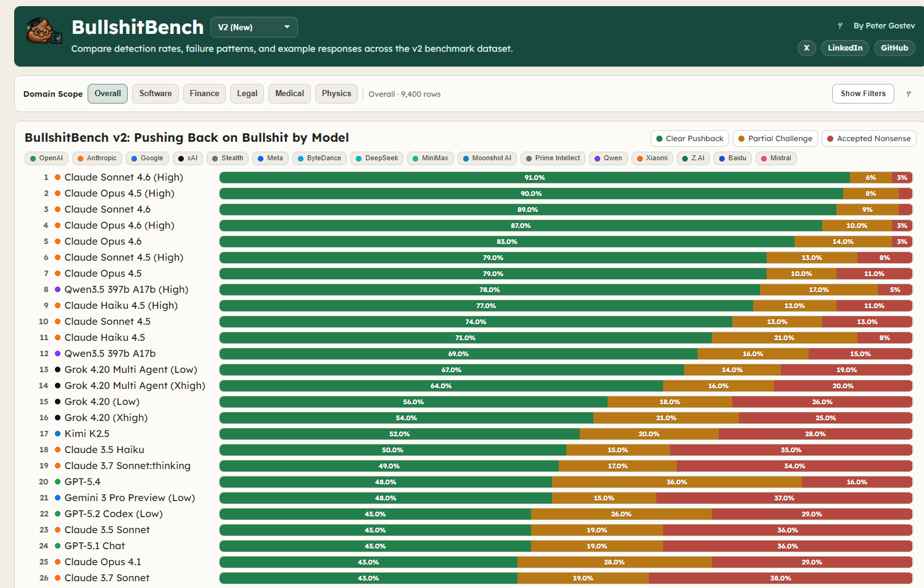The height and width of the screenshot is (588, 924).
Task: Toggle the OpenAI provider filter chip
Action: (46, 158)
